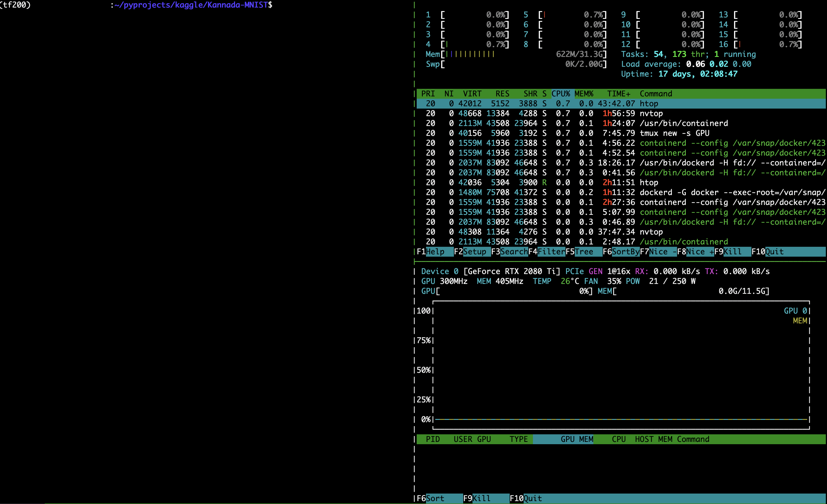Click the HOST MEM column header in nvtop

tap(654, 439)
